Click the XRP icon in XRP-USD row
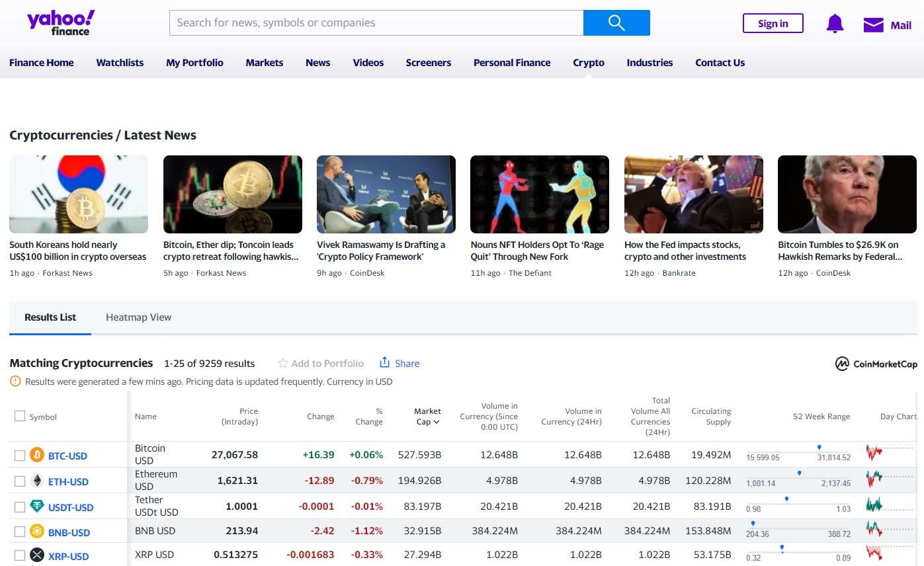This screenshot has height=566, width=924. tap(36, 555)
